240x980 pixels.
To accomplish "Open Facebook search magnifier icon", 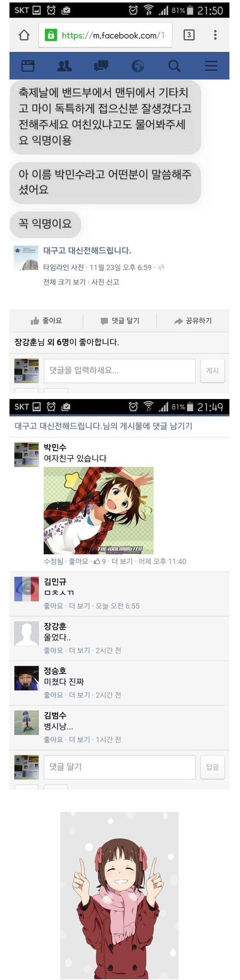I will coord(174,66).
